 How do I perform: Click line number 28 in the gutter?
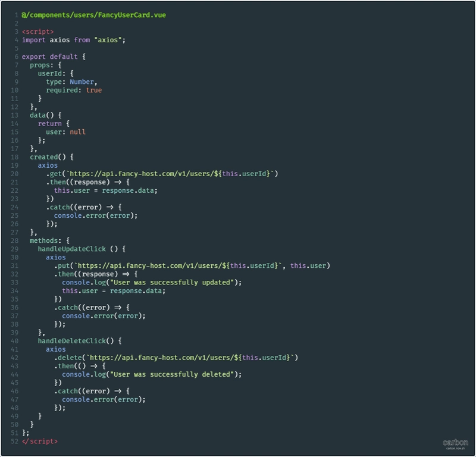(x=14, y=241)
